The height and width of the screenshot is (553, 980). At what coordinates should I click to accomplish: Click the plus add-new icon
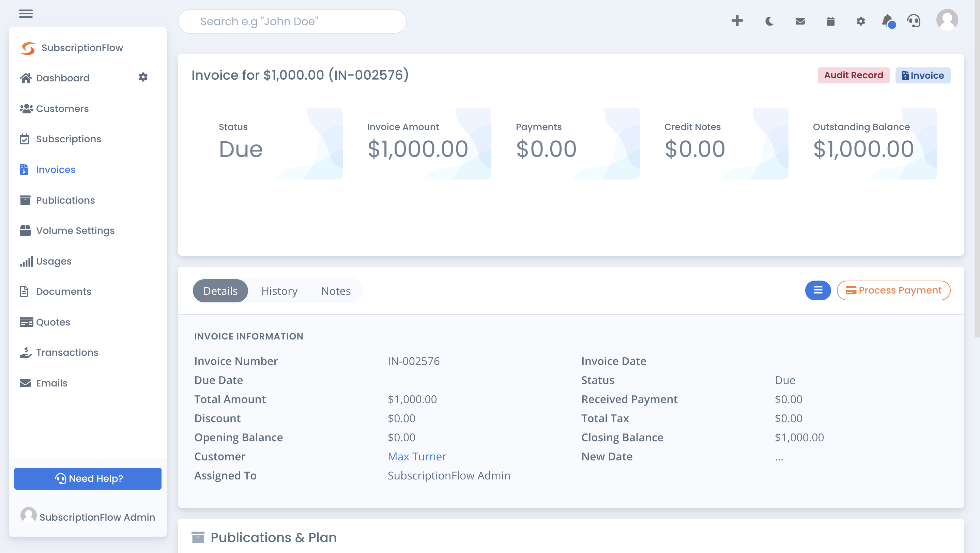tap(737, 20)
